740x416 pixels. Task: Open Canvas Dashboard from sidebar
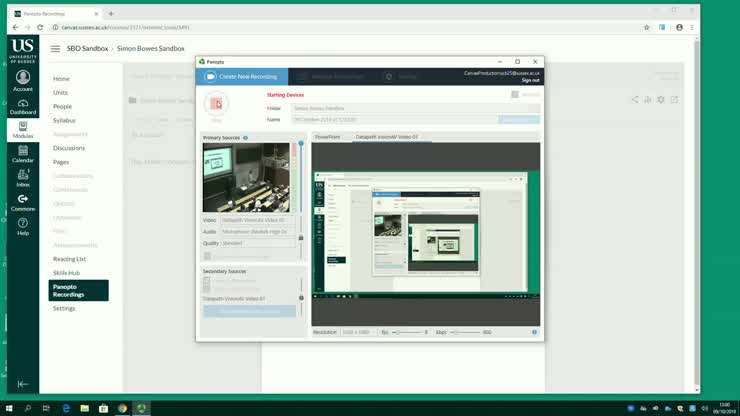click(x=23, y=107)
